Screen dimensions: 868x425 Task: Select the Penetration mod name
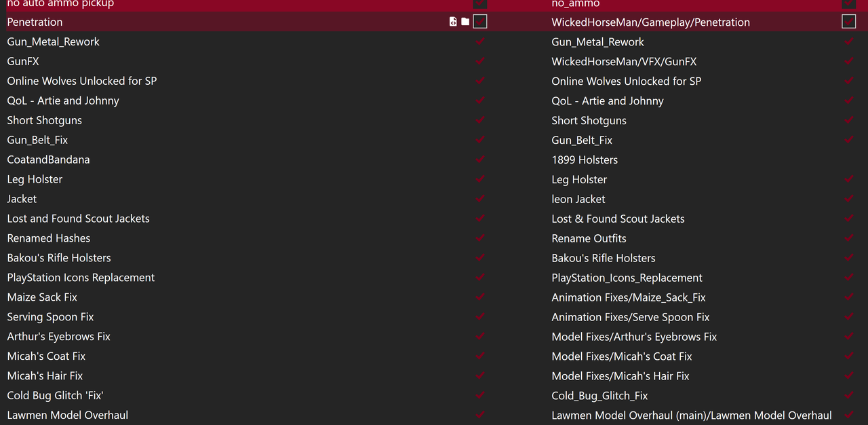pos(35,22)
